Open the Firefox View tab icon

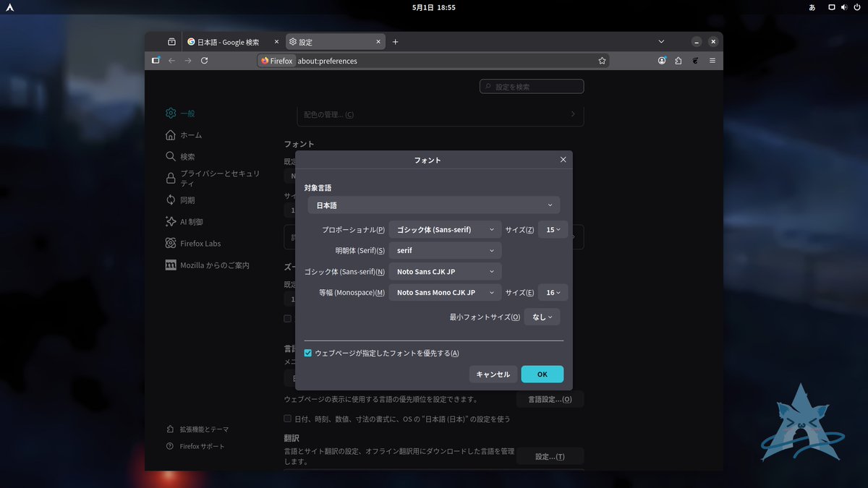(x=171, y=42)
